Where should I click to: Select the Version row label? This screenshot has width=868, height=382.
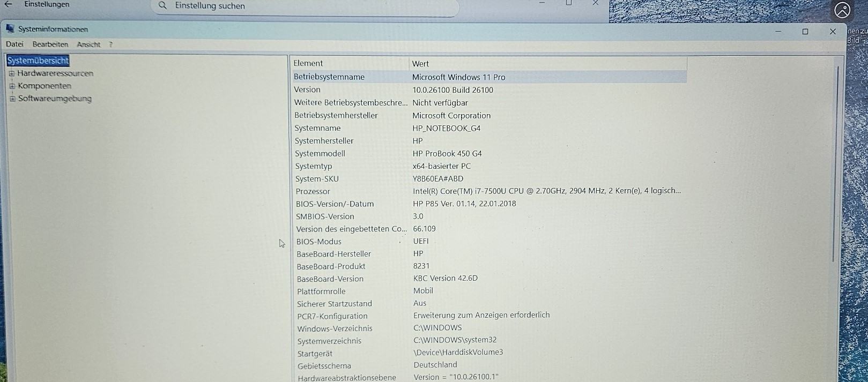tap(307, 89)
